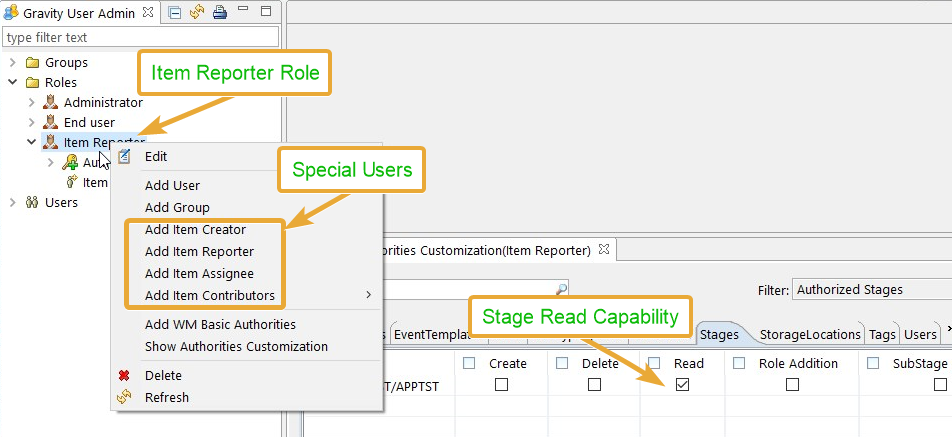This screenshot has width=952, height=437.
Task: Select Show Authorities Customization menu entry
Action: click(236, 346)
